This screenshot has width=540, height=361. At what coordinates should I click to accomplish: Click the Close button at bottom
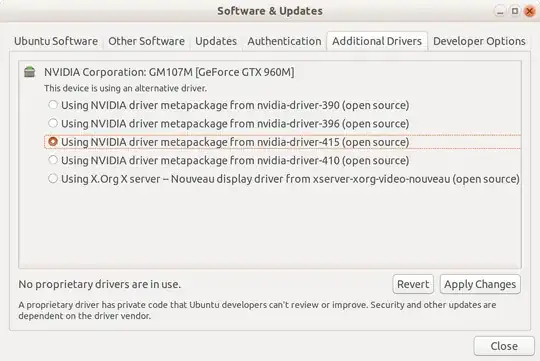click(x=504, y=346)
